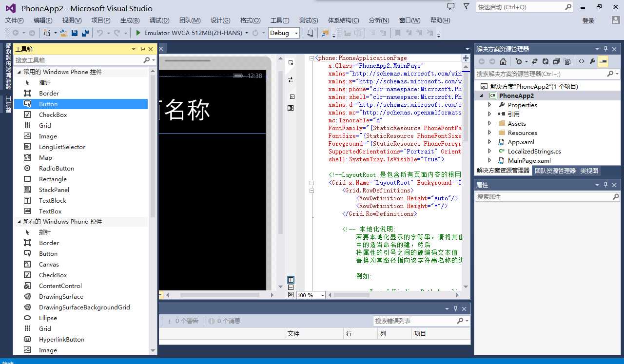Open the 生成(B) menu
Viewport: 624px width, 364px height.
click(x=130, y=20)
